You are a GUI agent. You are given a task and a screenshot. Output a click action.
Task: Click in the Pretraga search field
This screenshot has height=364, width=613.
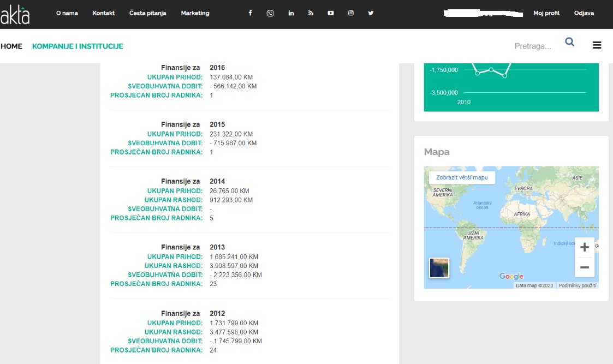click(532, 46)
